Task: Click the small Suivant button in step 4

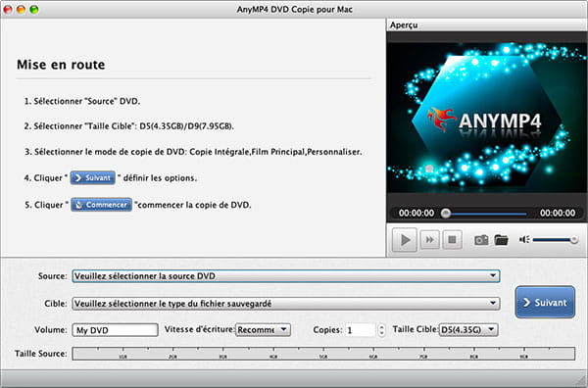Action: [93, 177]
